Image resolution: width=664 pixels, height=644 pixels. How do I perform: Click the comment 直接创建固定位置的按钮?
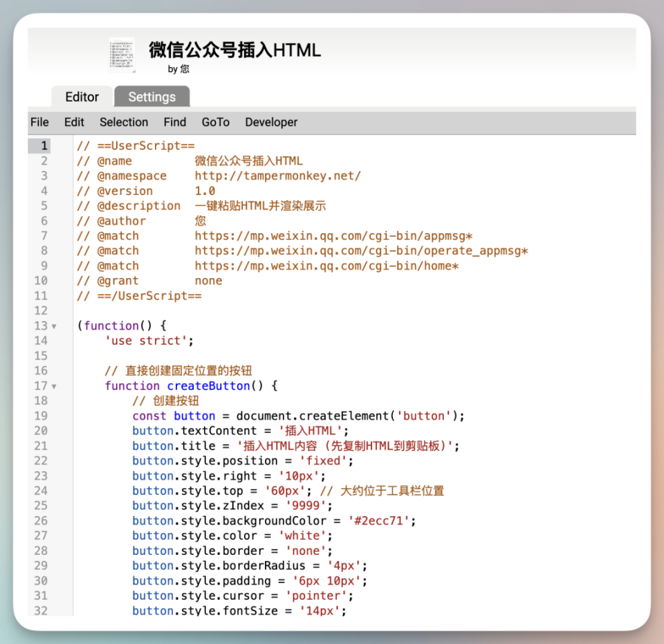[x=188, y=371]
